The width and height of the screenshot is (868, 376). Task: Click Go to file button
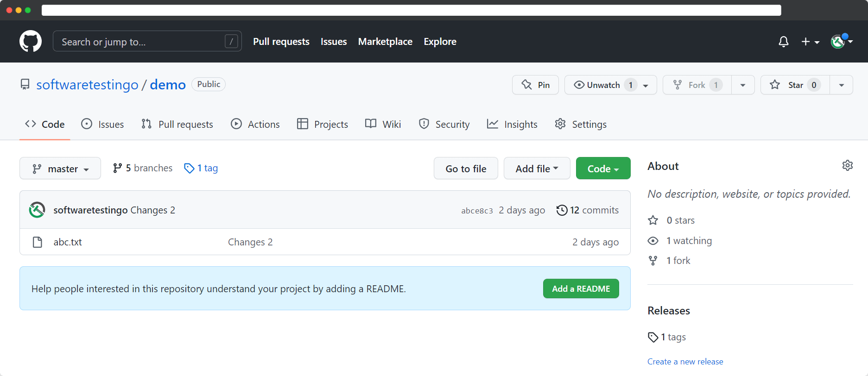tap(466, 169)
